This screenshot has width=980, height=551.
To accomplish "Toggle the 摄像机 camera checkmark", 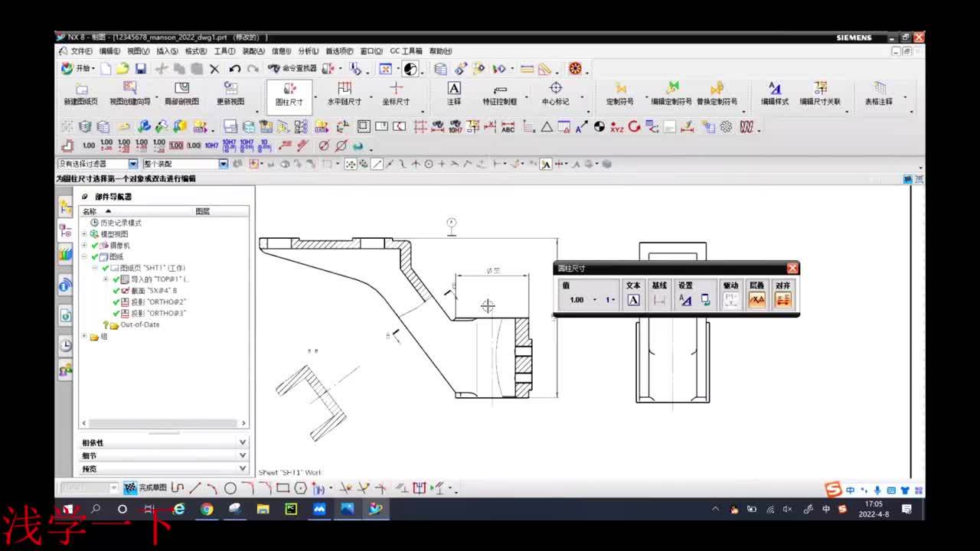I will point(95,246).
